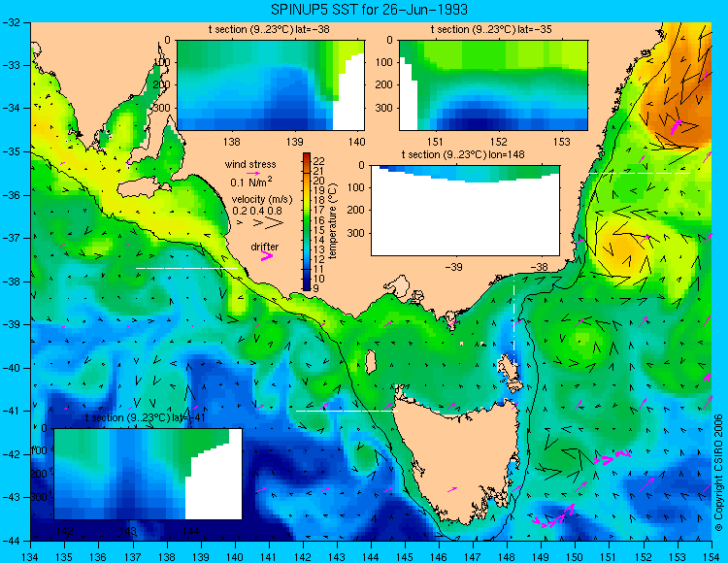The width and height of the screenshot is (728, 563).
Task: Click the 147 longitude label on bottom axis
Action: point(473,557)
